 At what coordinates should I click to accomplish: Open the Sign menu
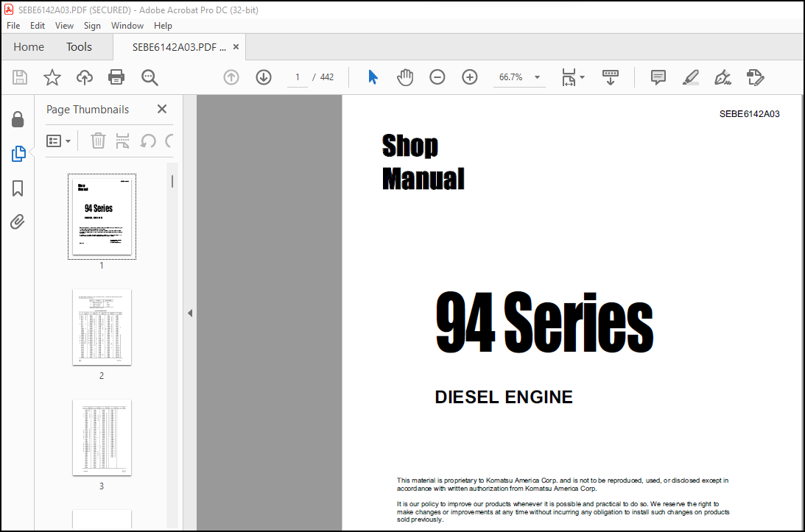pyautogui.click(x=92, y=26)
